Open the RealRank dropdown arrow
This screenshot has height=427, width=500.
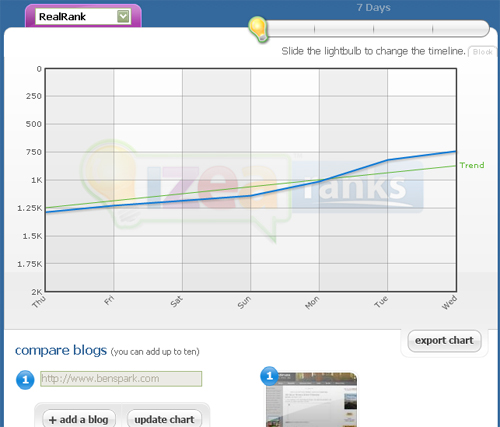[123, 16]
